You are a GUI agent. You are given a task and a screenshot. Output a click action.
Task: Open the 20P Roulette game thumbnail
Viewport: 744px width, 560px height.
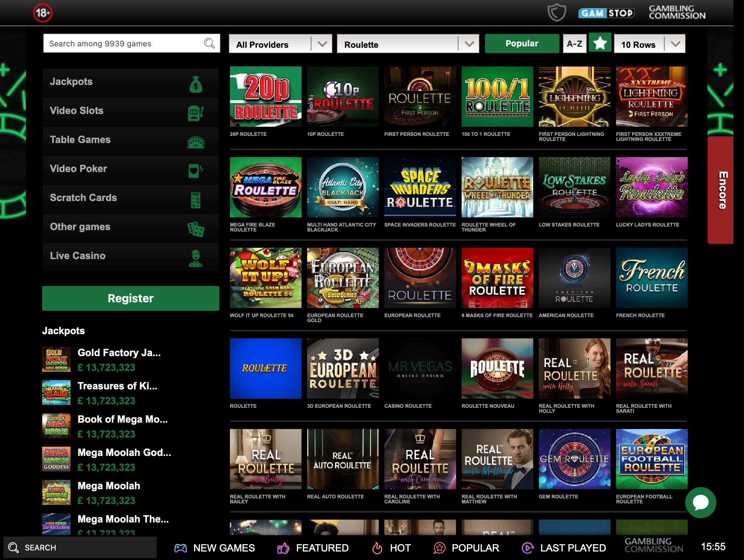[266, 97]
